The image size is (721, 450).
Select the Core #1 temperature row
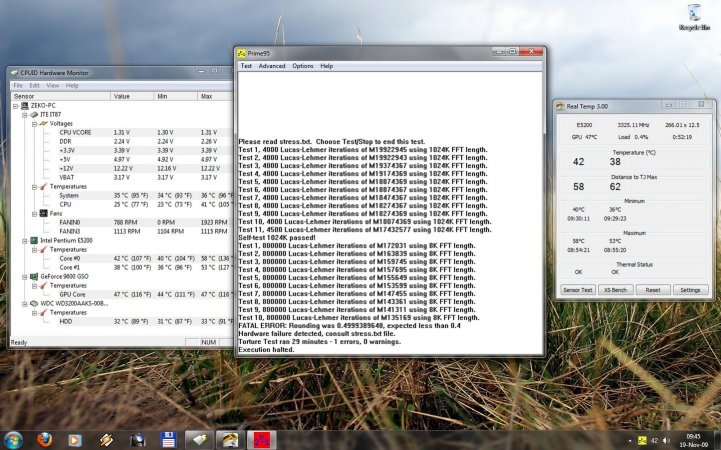[x=122, y=267]
